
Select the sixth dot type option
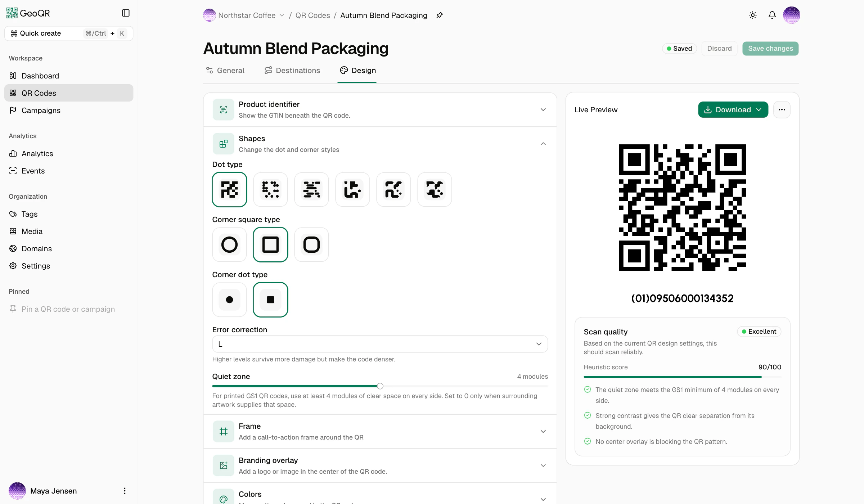coord(435,189)
